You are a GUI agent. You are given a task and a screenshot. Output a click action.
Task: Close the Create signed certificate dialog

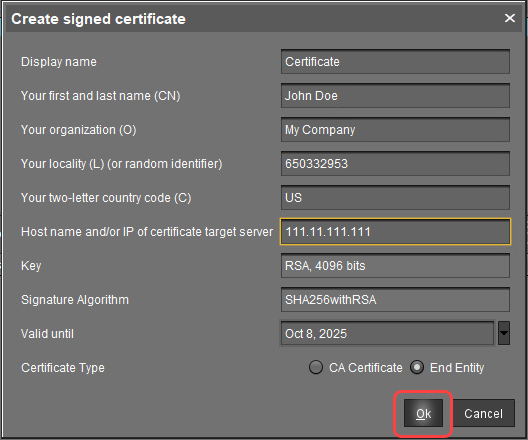pyautogui.click(x=509, y=18)
